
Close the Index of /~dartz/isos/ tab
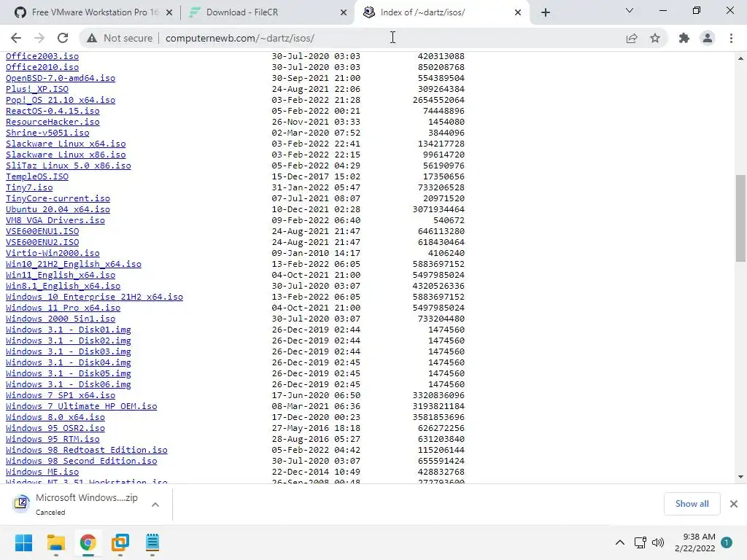click(x=518, y=12)
